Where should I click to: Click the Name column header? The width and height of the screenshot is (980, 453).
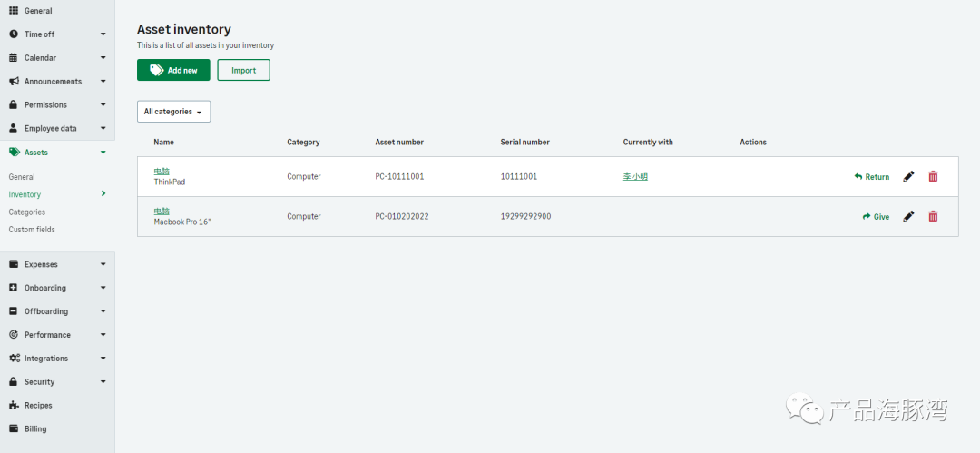tap(163, 142)
